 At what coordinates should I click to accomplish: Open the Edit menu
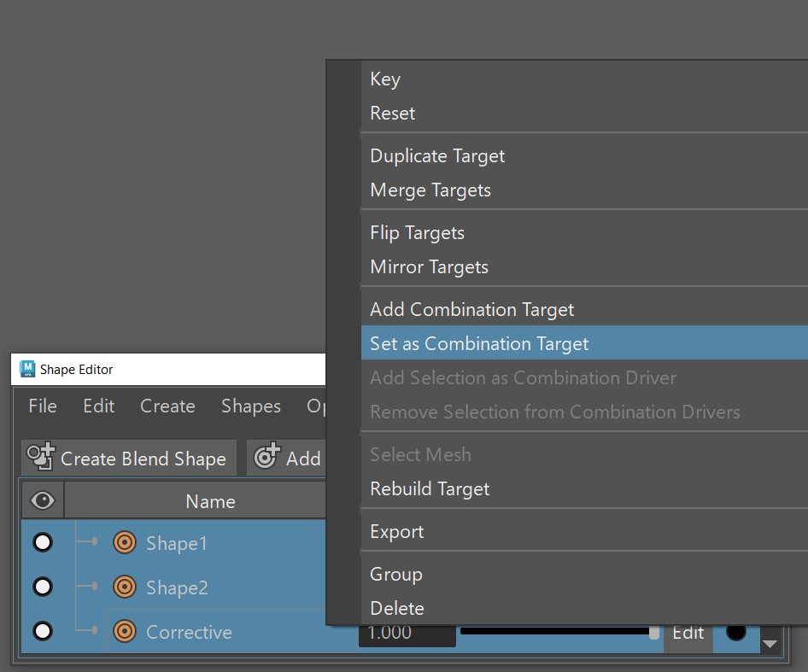click(98, 406)
